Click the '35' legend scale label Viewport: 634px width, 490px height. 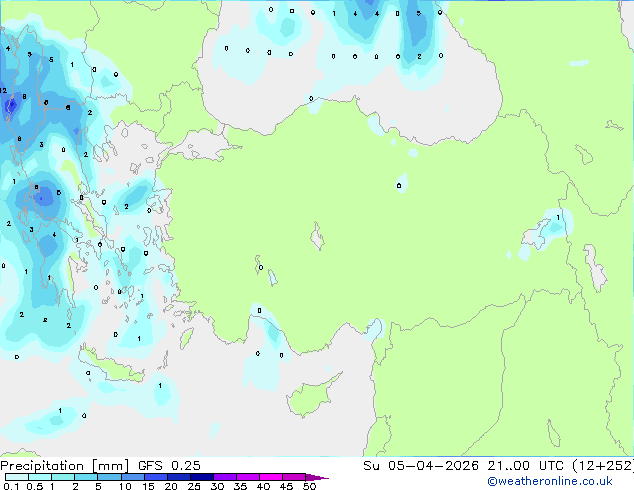pyautogui.click(x=241, y=486)
